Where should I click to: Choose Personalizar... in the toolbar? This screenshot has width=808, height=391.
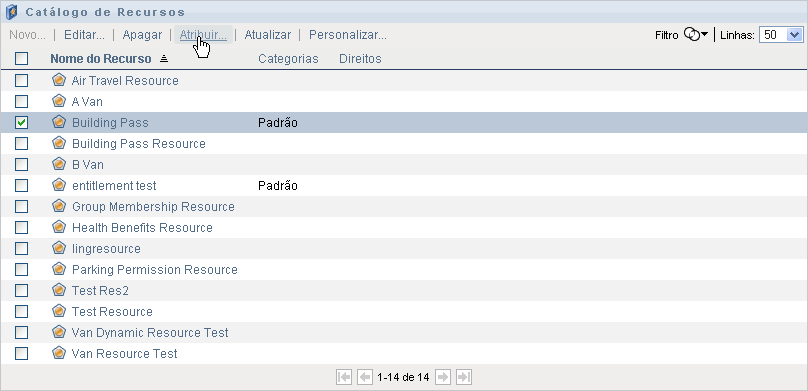348,35
